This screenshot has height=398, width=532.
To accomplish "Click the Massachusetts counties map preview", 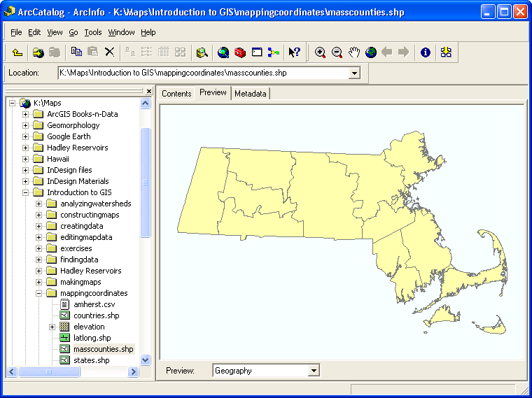I will pyautogui.click(x=342, y=232).
